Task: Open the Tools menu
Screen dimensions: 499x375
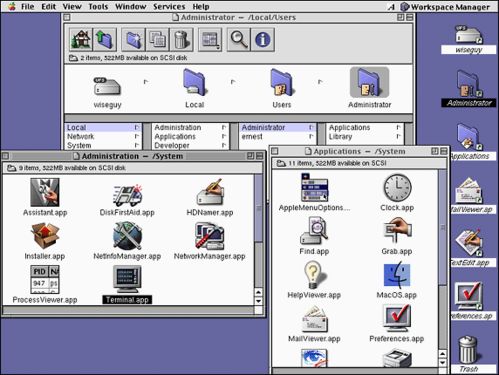Action: point(98,6)
